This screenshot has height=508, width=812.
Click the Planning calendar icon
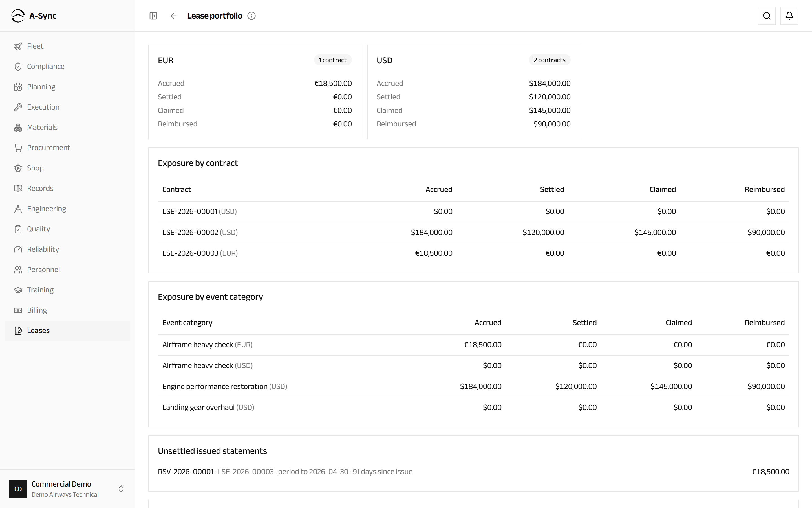[x=18, y=87]
